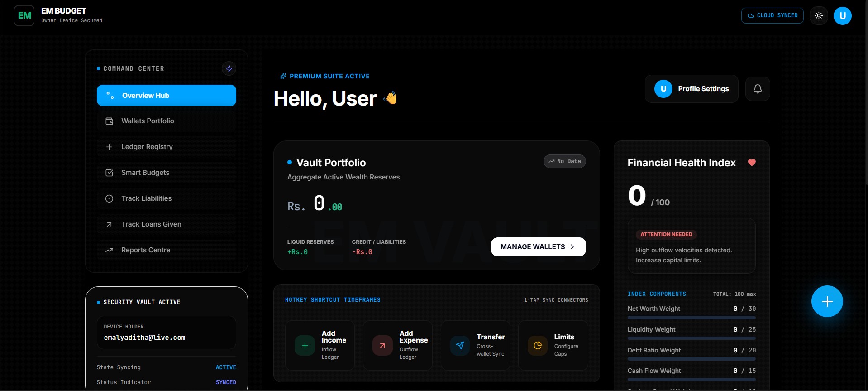
Task: Open Track Loans Given page
Action: (167, 224)
